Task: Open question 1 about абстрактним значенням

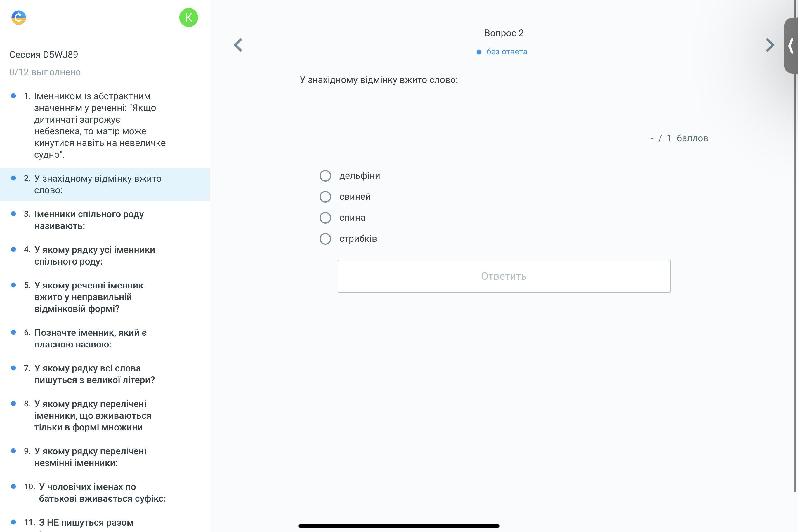Action: tap(100, 125)
